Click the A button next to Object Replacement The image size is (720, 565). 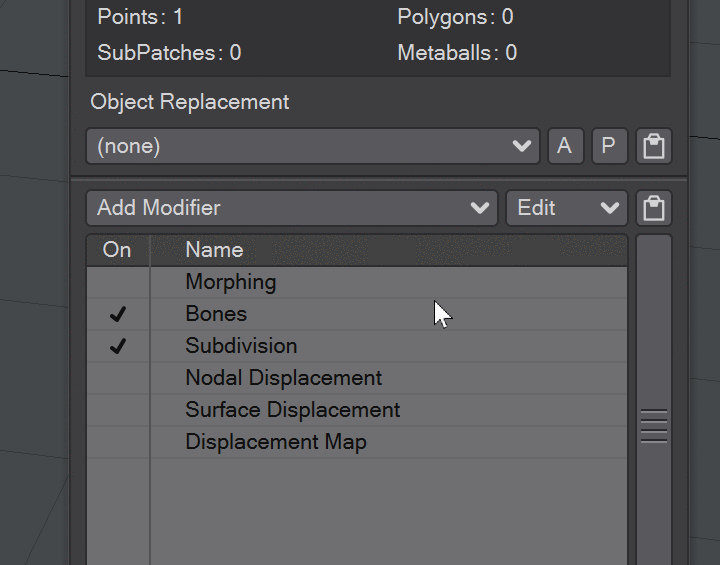click(x=566, y=146)
